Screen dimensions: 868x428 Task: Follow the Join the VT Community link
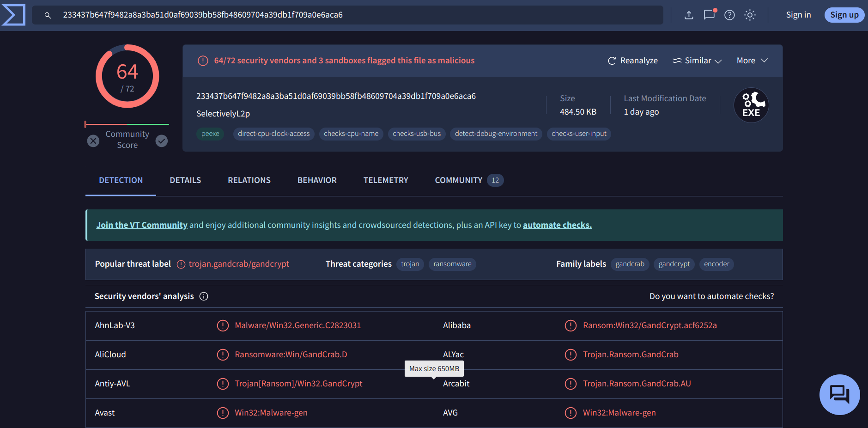(x=142, y=225)
